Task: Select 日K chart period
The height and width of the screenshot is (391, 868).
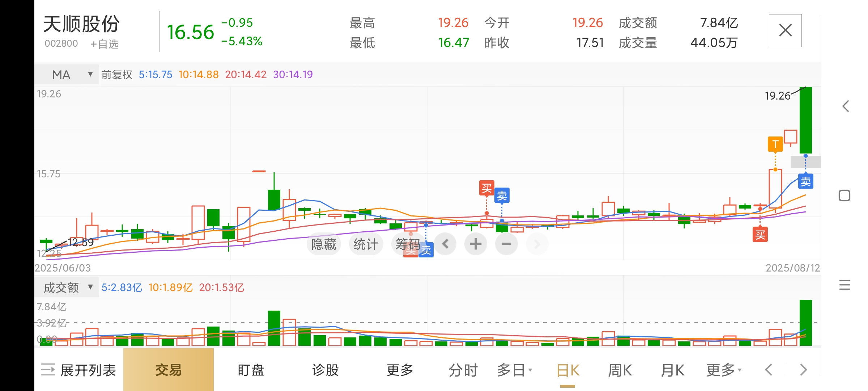Action: tap(568, 370)
